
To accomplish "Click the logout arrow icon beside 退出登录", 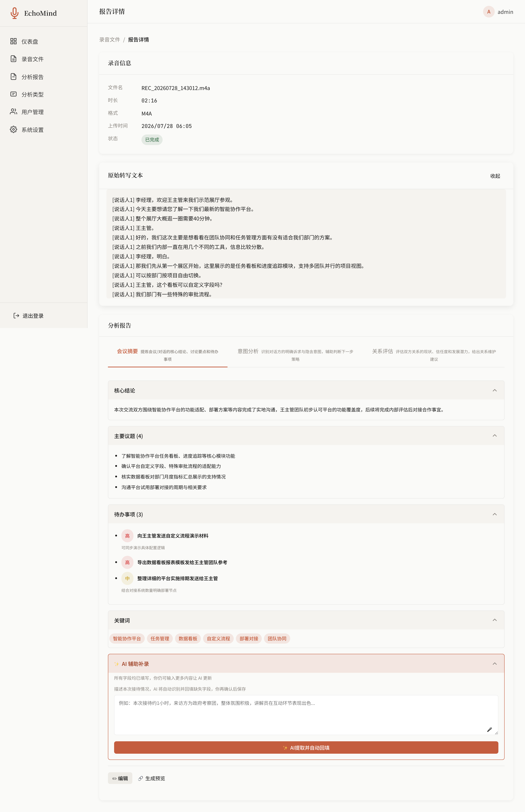I will [x=16, y=316].
